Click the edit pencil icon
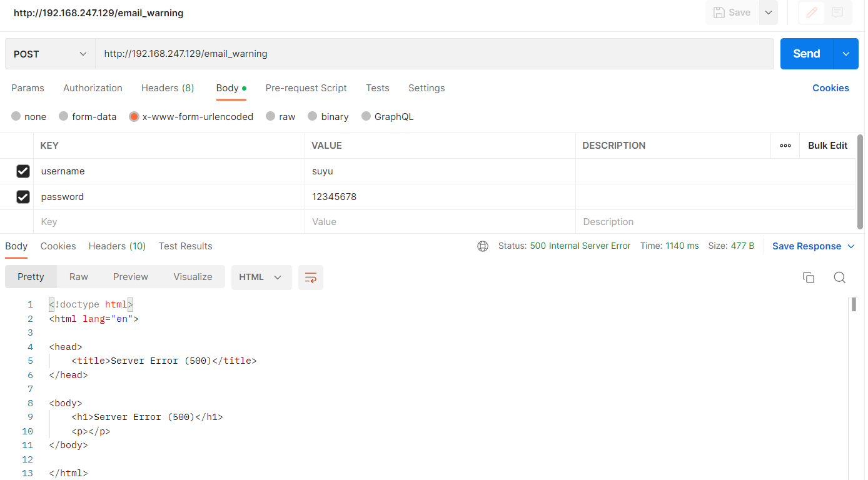The image size is (868, 480). pos(812,12)
